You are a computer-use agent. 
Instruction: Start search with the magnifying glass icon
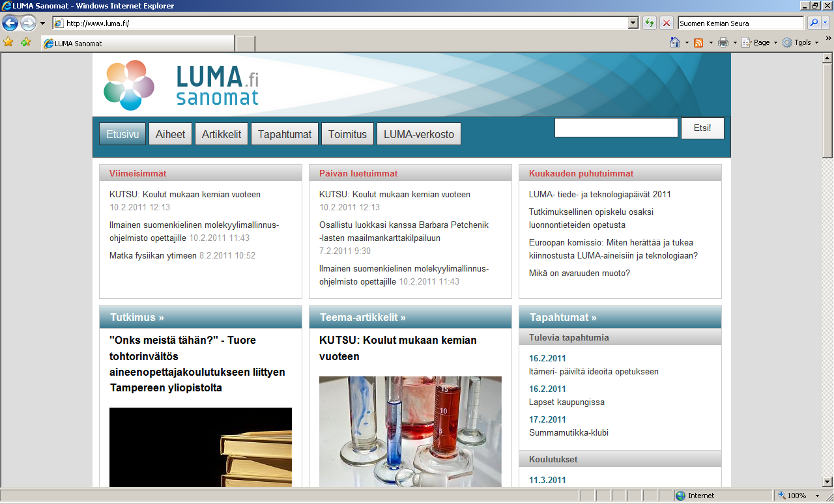(814, 23)
